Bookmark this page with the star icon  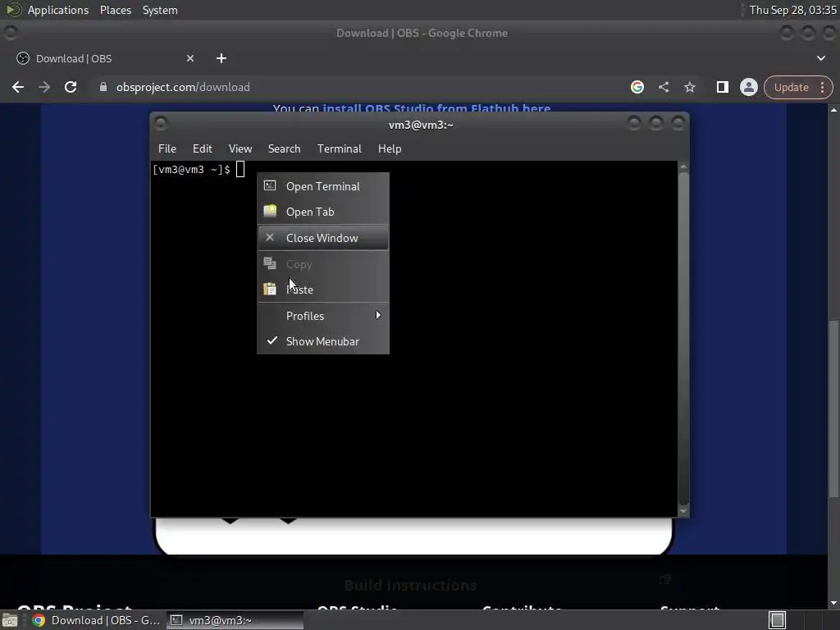[x=689, y=87]
